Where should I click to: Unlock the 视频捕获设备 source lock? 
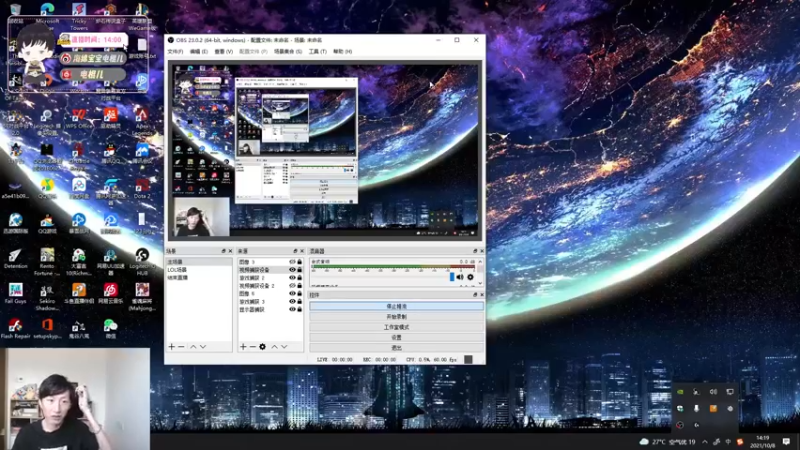(299, 270)
